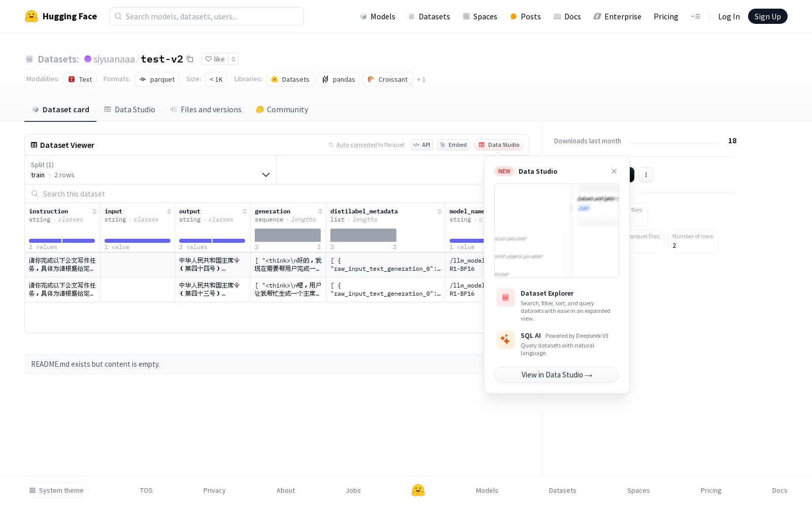Image resolution: width=812 pixels, height=508 pixels.
Task: Open Spaces footer link
Action: (638, 490)
